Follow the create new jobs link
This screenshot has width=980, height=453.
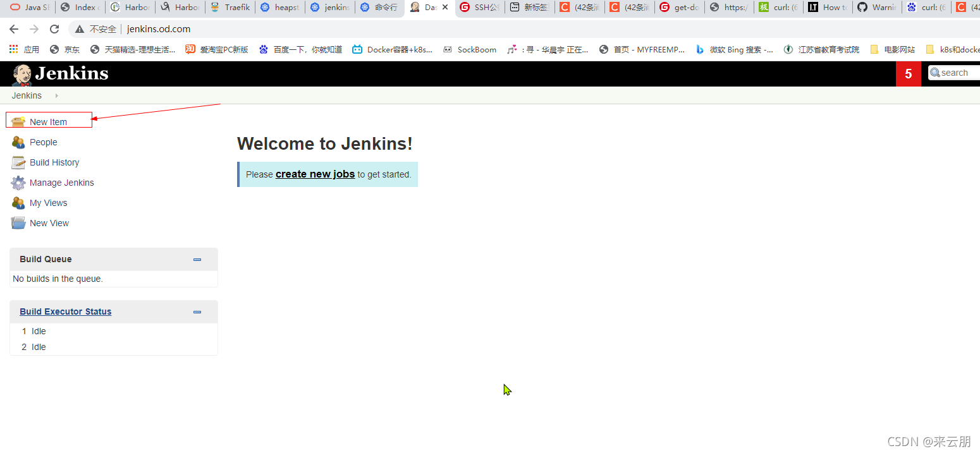point(315,174)
